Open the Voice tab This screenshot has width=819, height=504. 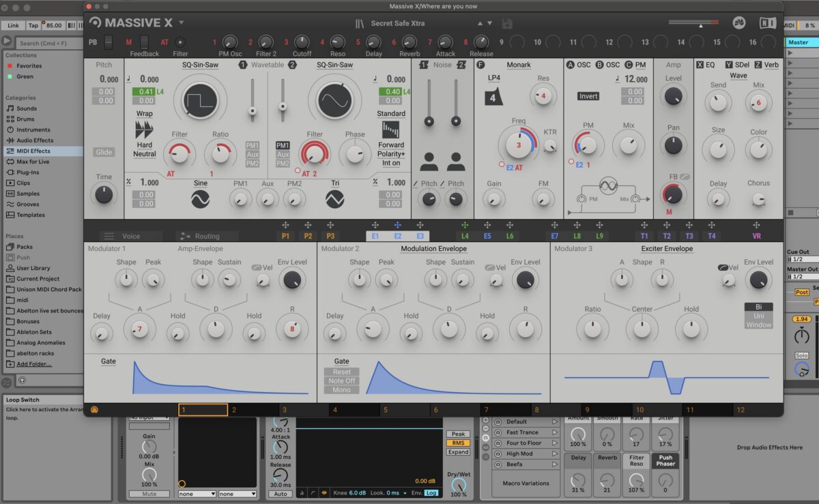click(123, 236)
